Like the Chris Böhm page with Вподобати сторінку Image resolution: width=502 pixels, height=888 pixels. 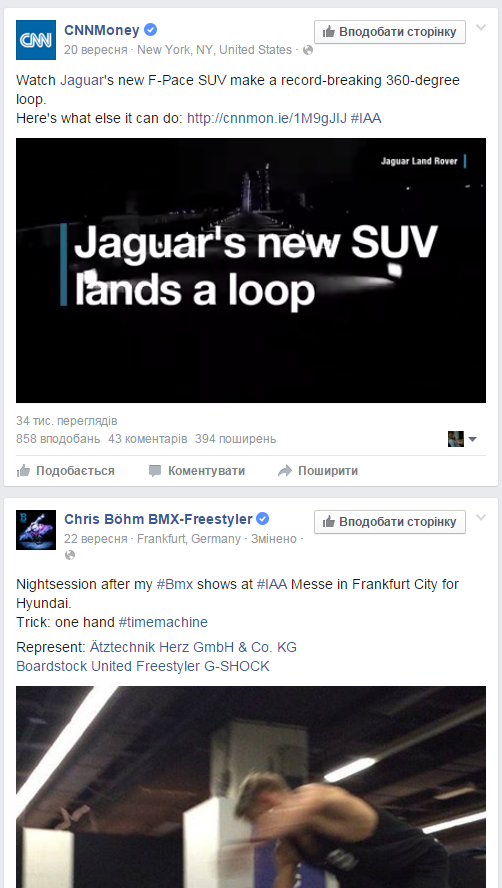tap(390, 522)
